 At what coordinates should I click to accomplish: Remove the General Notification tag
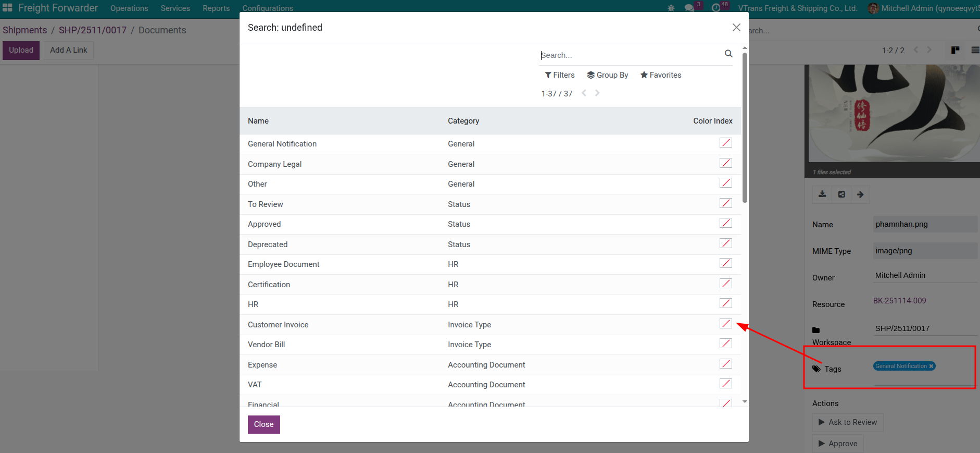pos(931,366)
